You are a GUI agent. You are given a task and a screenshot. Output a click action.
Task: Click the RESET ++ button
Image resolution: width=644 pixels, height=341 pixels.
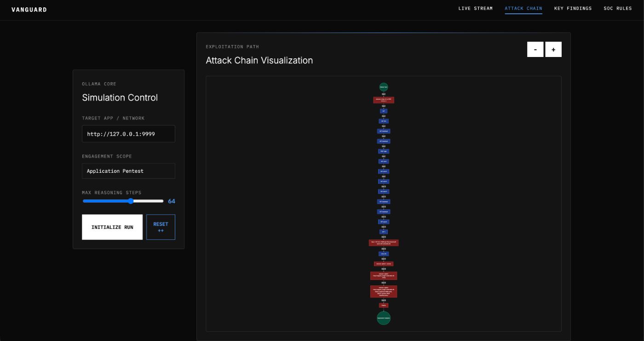160,227
